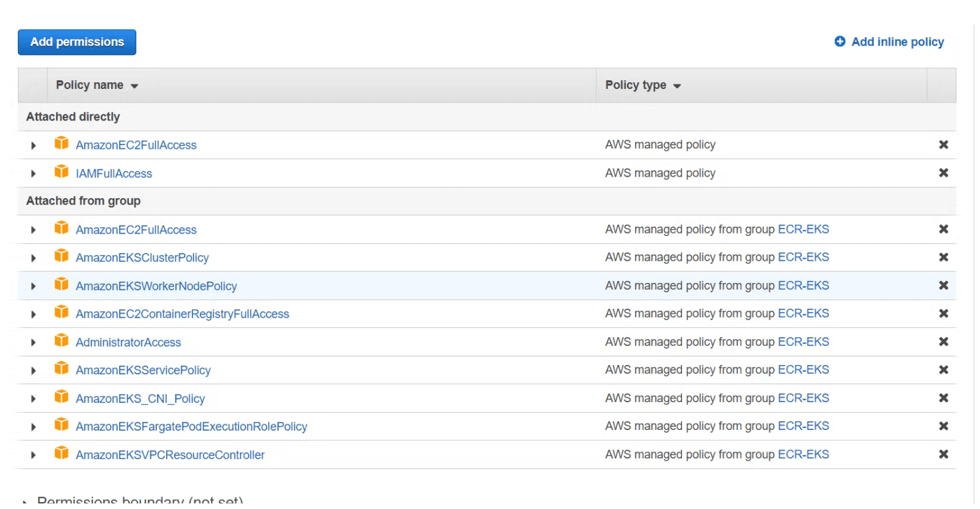Click the orange box icon beside AmazonEC2ContainerRegistryFullAccess
The width and height of the screenshot is (980, 509).
click(x=61, y=312)
